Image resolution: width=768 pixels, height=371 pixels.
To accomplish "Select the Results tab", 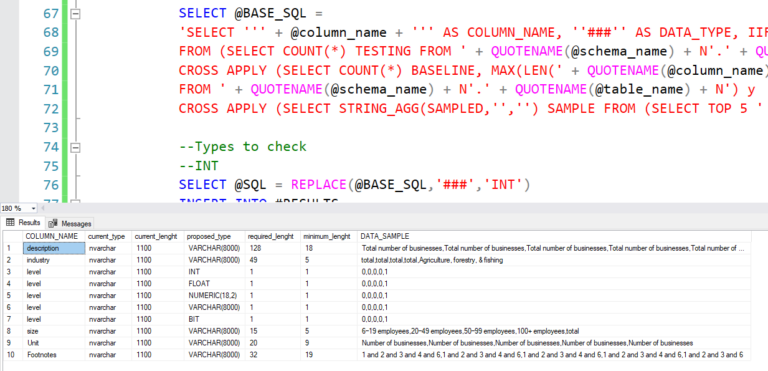I will [24, 223].
